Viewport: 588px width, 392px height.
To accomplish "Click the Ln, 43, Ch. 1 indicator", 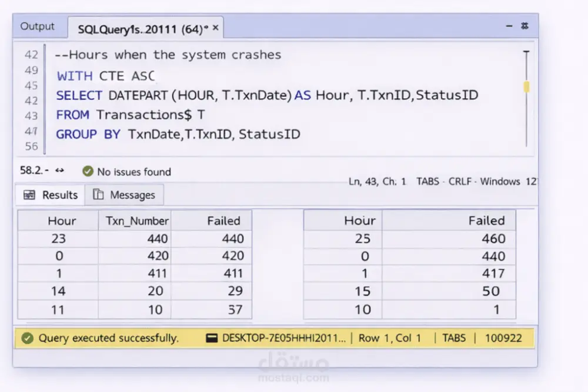I will click(377, 182).
